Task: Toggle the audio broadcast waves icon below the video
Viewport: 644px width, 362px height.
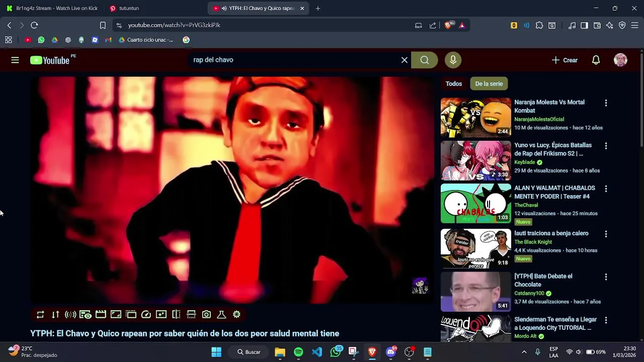Action: [x=70, y=315]
